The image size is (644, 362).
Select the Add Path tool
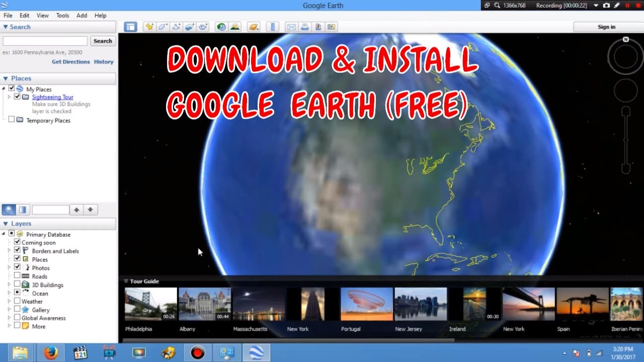(x=176, y=27)
